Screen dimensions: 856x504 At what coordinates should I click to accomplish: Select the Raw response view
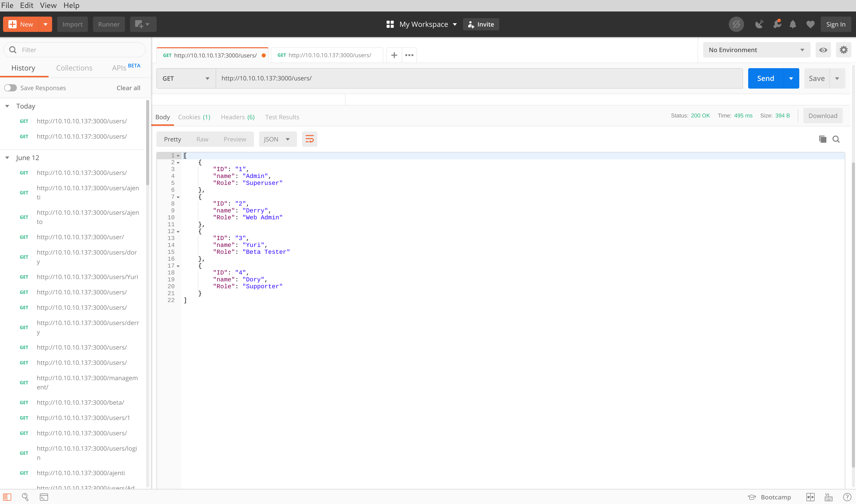point(202,139)
